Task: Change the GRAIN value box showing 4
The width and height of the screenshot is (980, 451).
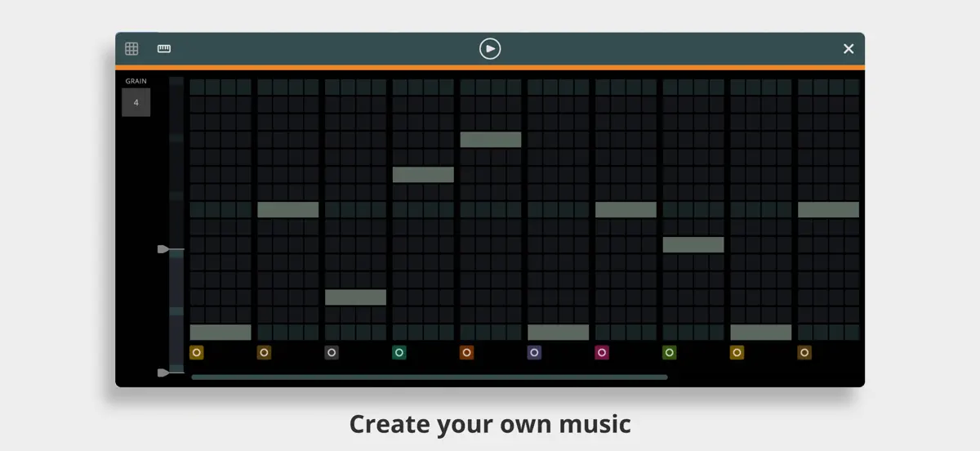Action: pos(136,103)
